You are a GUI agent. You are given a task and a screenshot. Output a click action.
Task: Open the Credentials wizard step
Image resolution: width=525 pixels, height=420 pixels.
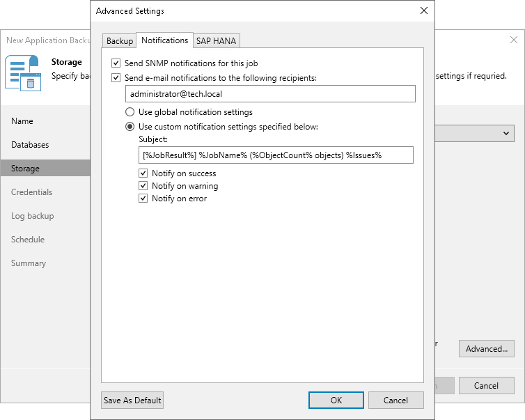coord(32,192)
